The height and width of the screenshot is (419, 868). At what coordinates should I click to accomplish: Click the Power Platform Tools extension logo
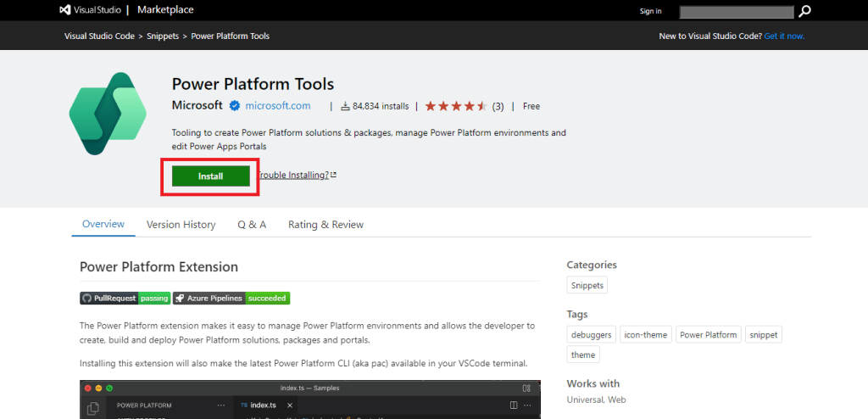pyautogui.click(x=108, y=114)
